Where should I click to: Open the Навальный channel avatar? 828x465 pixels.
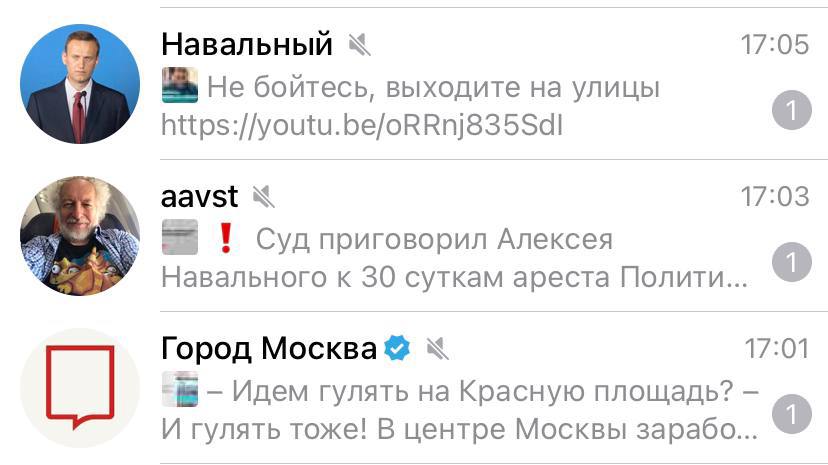[x=80, y=83]
